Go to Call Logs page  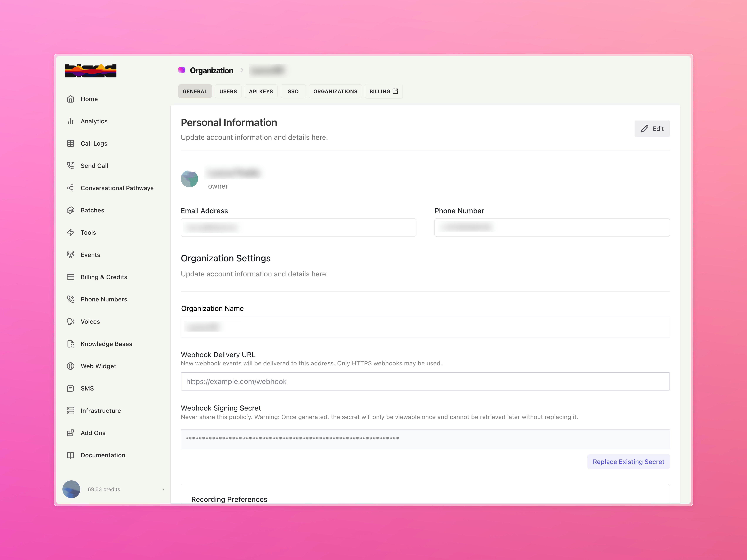point(94,144)
